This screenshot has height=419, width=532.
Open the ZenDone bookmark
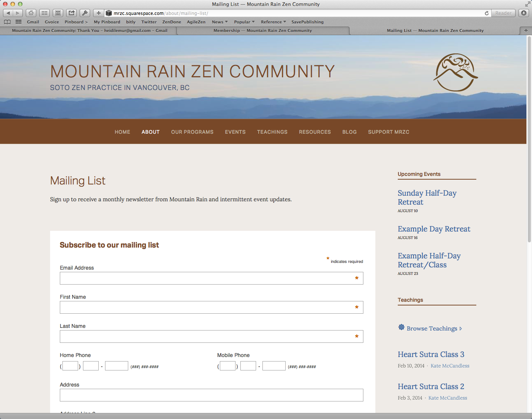click(172, 22)
